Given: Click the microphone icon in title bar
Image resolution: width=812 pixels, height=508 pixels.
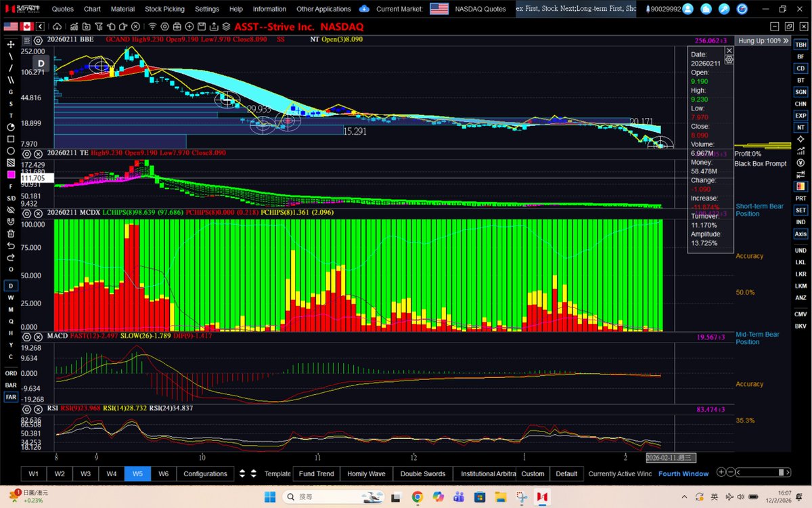Looking at the screenshot, I should [724, 9].
